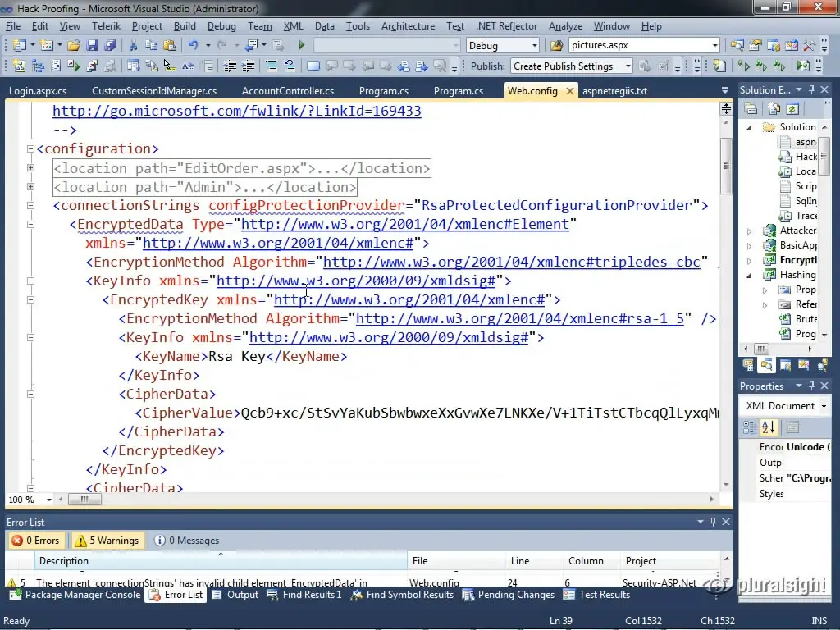
Task: Click the Save All icon
Action: click(x=110, y=46)
